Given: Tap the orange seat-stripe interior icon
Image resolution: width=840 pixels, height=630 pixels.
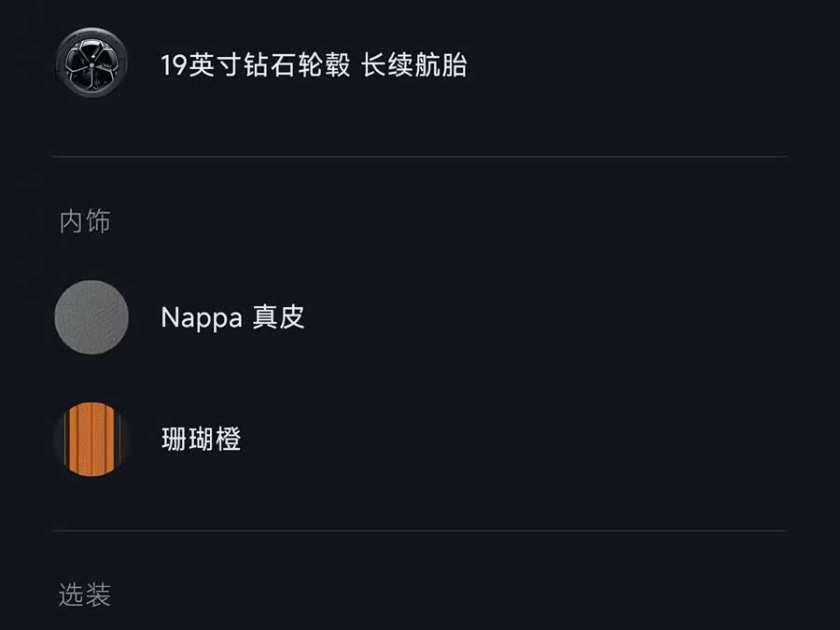Looking at the screenshot, I should [x=91, y=439].
